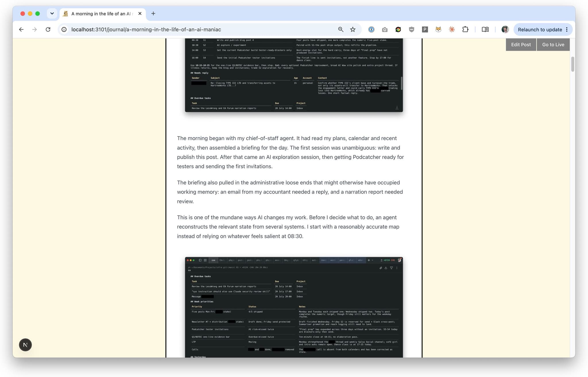Click the URL address bar field
588x377 pixels.
coord(201,30)
